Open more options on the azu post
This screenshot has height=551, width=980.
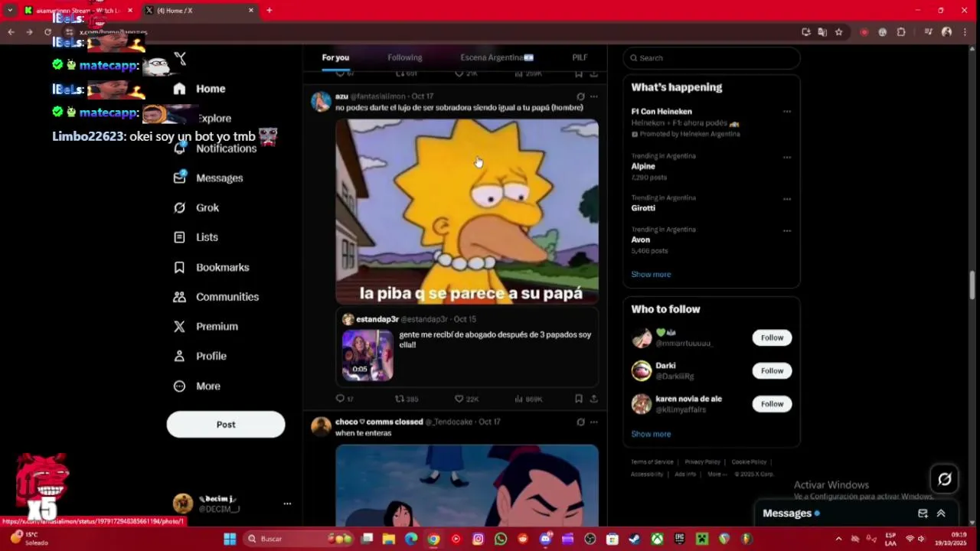point(593,96)
